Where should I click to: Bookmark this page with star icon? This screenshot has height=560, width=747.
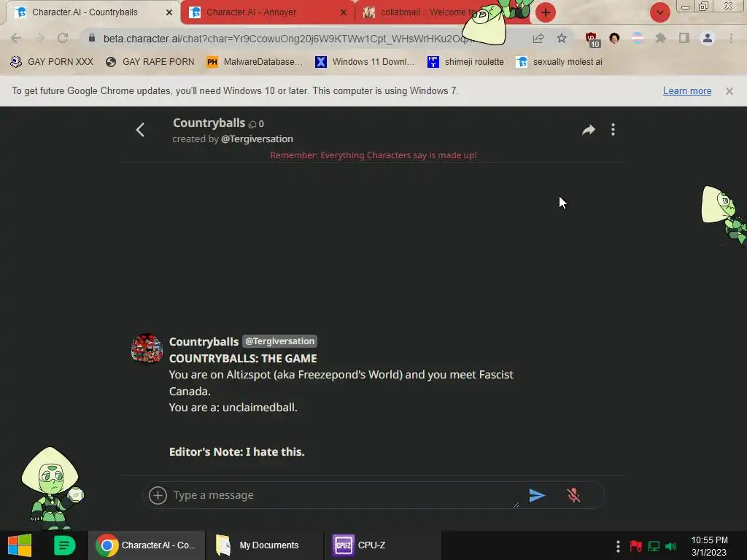562,39
